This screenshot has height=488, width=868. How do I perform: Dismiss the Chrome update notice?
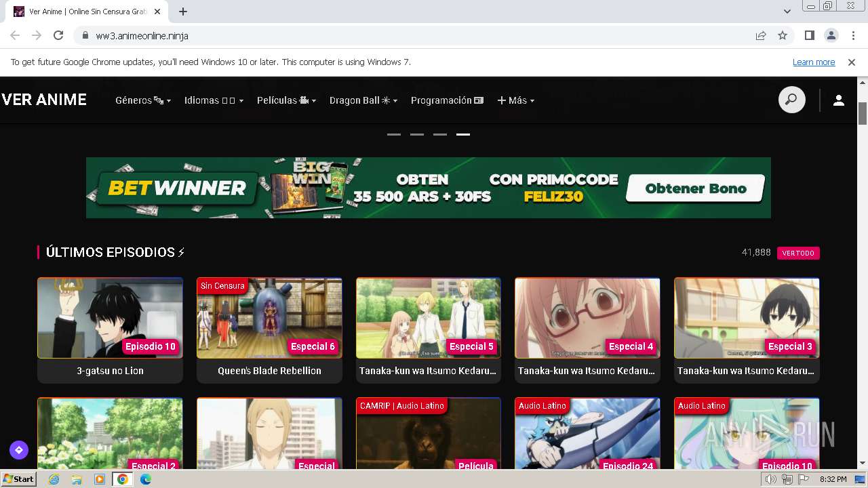click(852, 62)
